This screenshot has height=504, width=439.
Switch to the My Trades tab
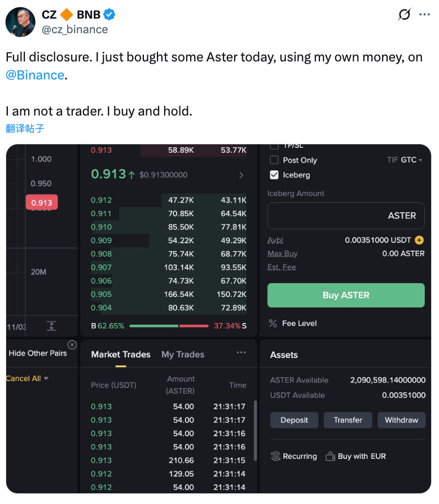(x=183, y=355)
